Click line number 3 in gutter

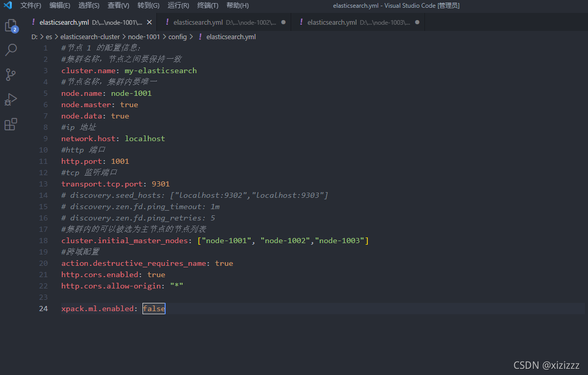(x=45, y=71)
